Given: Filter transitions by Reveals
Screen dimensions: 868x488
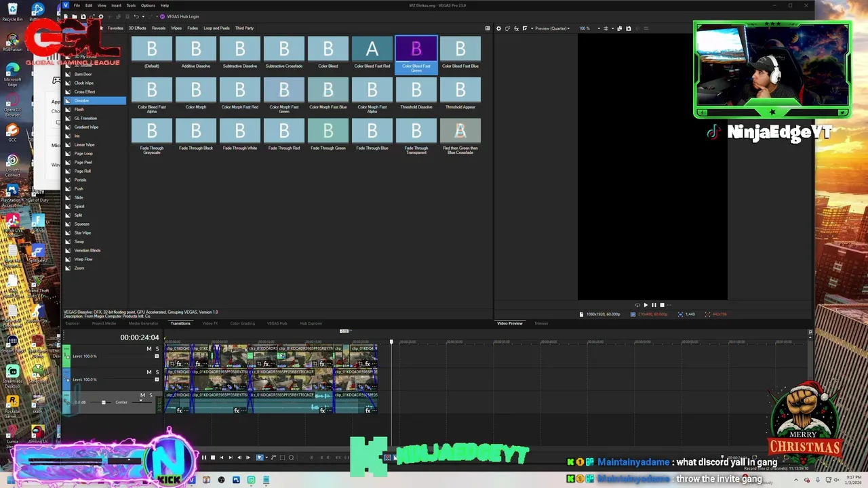Looking at the screenshot, I should pyautogui.click(x=159, y=28).
